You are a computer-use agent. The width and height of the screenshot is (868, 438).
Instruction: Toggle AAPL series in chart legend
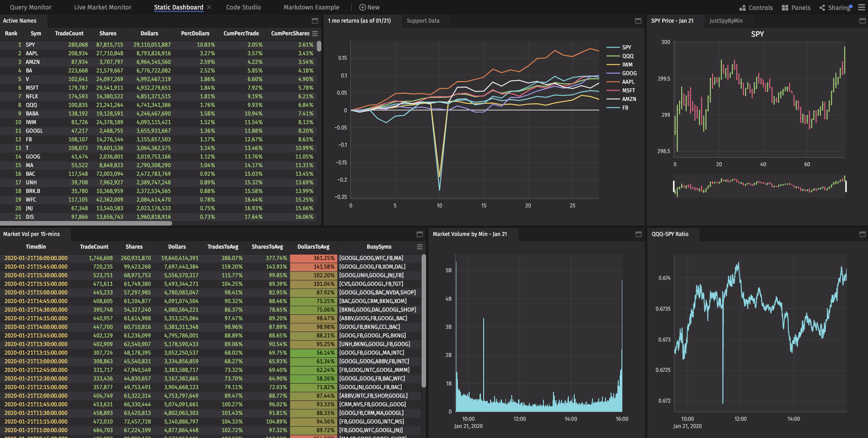621,82
